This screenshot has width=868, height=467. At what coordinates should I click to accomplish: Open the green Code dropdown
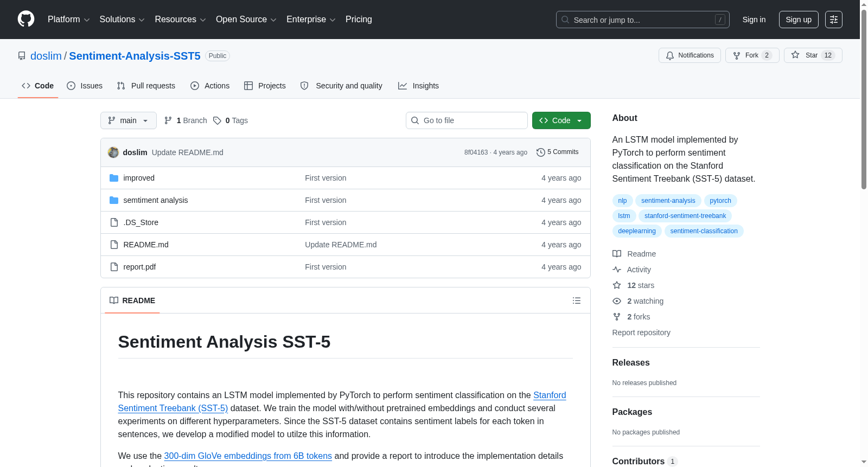[x=561, y=120]
